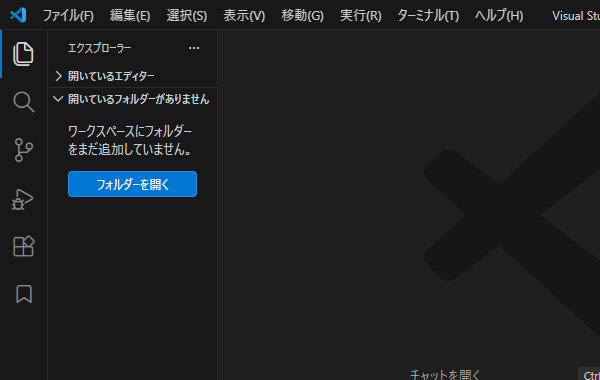Open the Search view icon
Screen dimensions: 600x380
click(x=24, y=102)
